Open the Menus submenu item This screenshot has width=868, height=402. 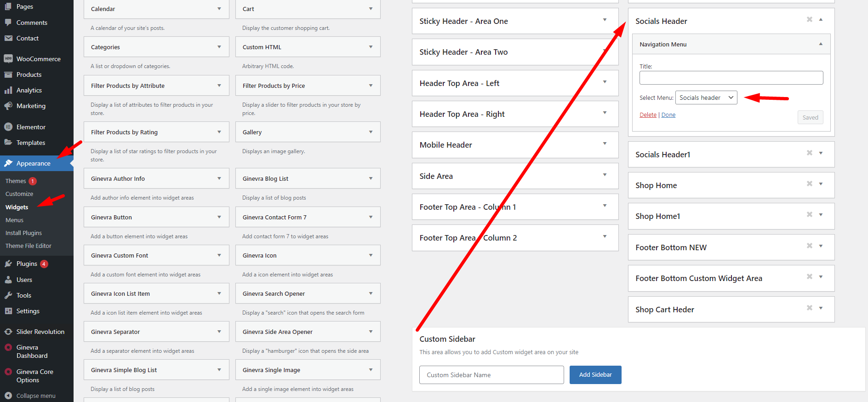[x=14, y=220]
